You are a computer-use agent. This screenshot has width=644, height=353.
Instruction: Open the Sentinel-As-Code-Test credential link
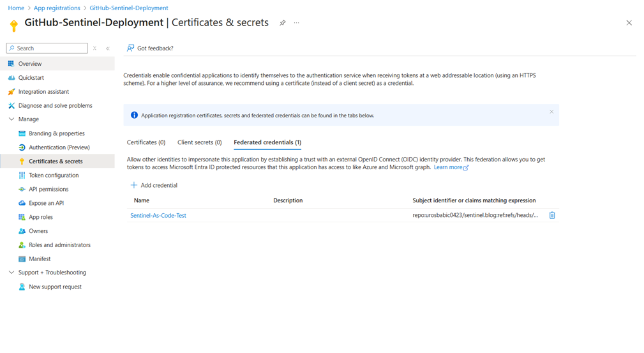(x=158, y=216)
